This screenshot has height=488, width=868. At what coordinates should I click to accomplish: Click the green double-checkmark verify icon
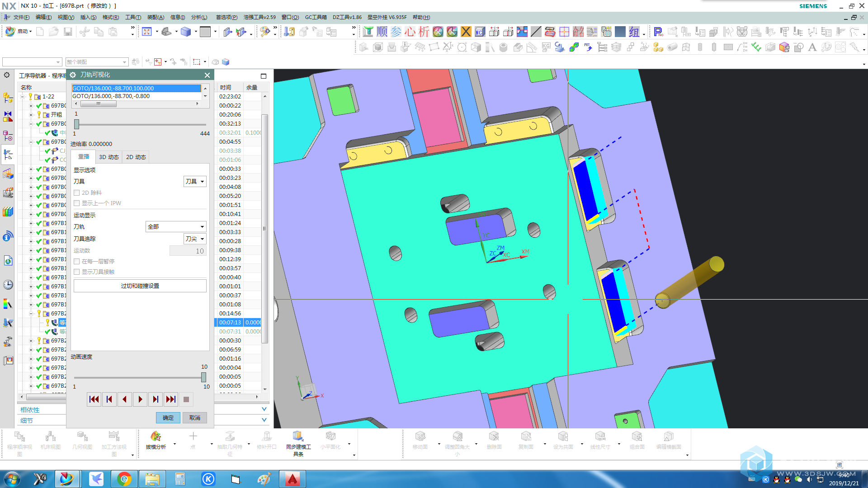[756, 47]
